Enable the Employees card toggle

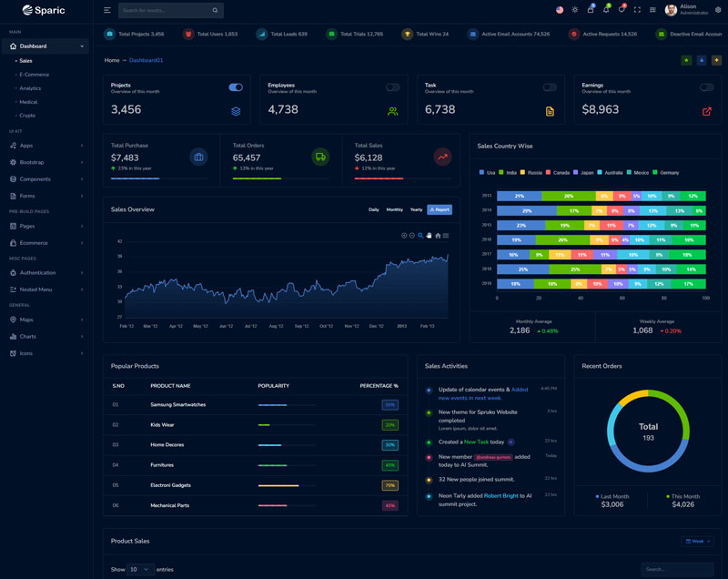(x=393, y=87)
